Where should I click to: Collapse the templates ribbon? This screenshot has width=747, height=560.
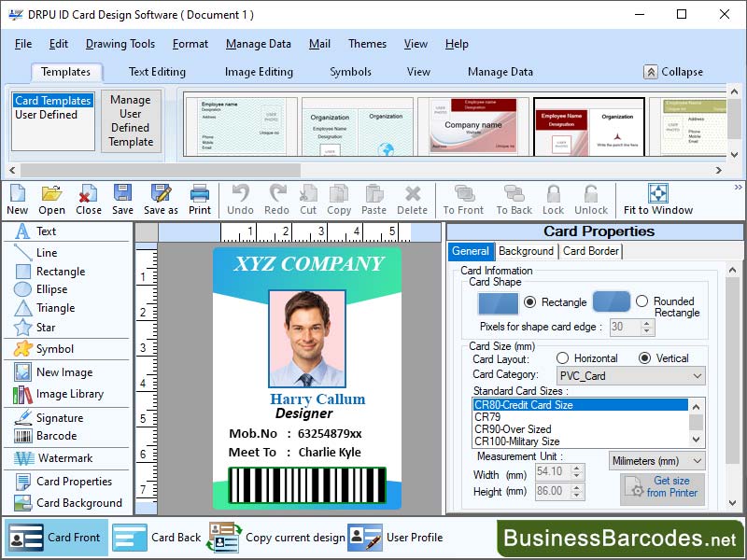coord(673,72)
